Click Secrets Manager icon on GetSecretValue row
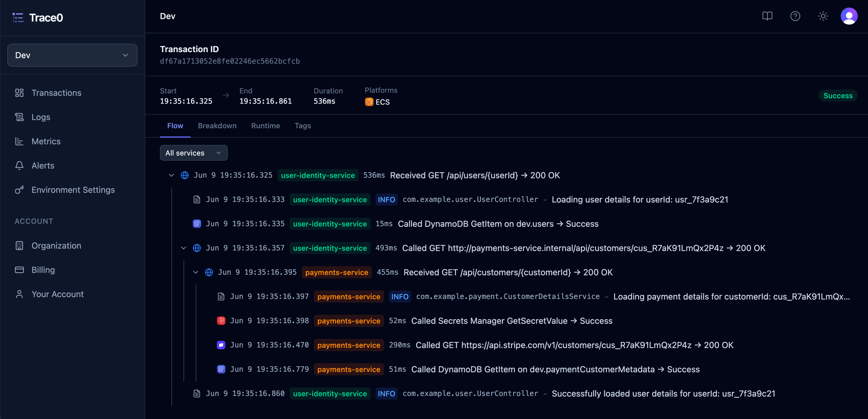This screenshot has height=419, width=868. (x=221, y=321)
